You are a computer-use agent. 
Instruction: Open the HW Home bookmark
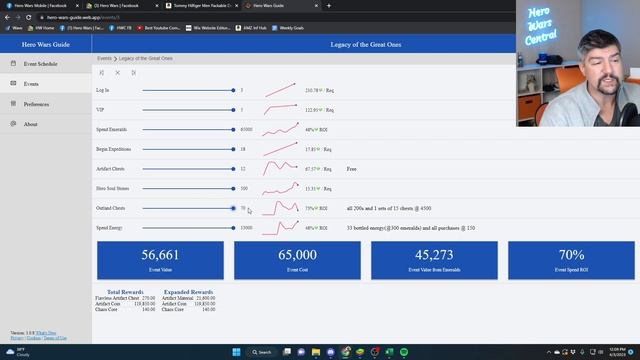(x=41, y=28)
